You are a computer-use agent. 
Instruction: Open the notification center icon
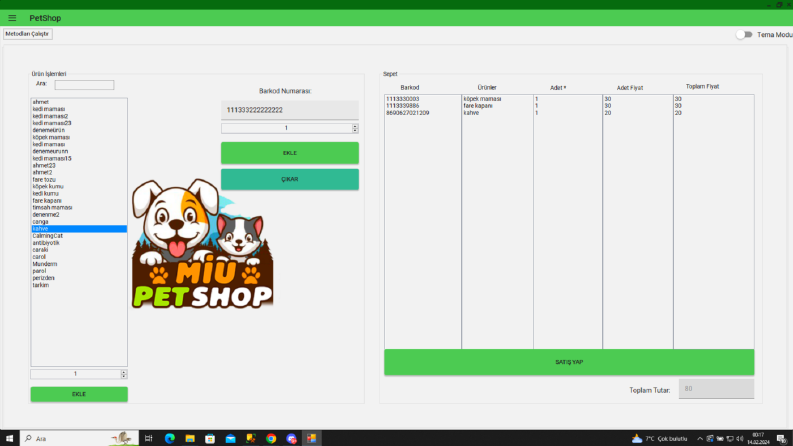click(782, 438)
